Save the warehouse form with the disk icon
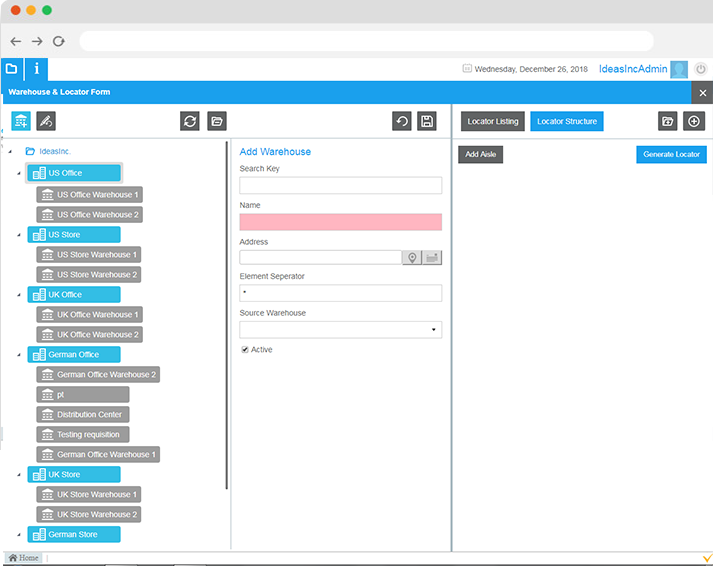The width and height of the screenshot is (713, 566). 427,121
